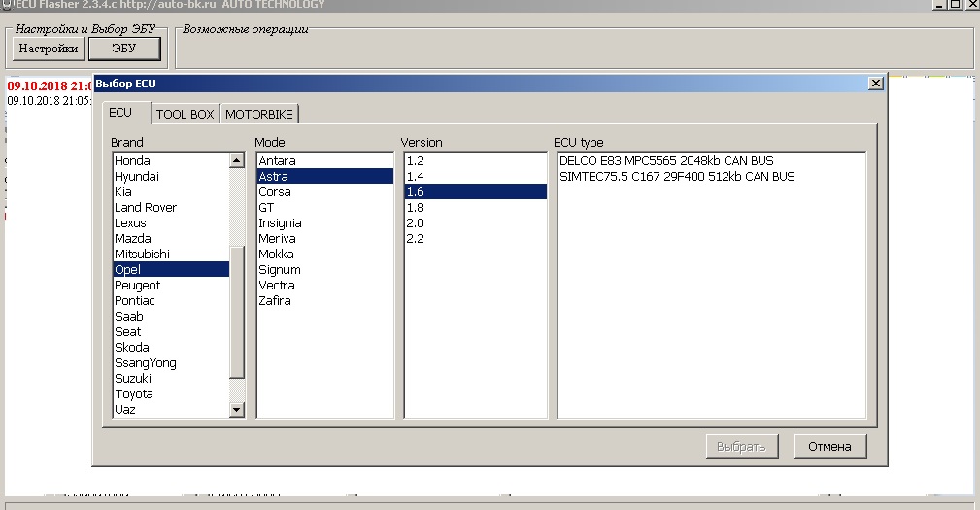980x510 pixels.
Task: Select SIMTEC75.5 C167 29F400 512kb ECU type
Action: [712, 176]
